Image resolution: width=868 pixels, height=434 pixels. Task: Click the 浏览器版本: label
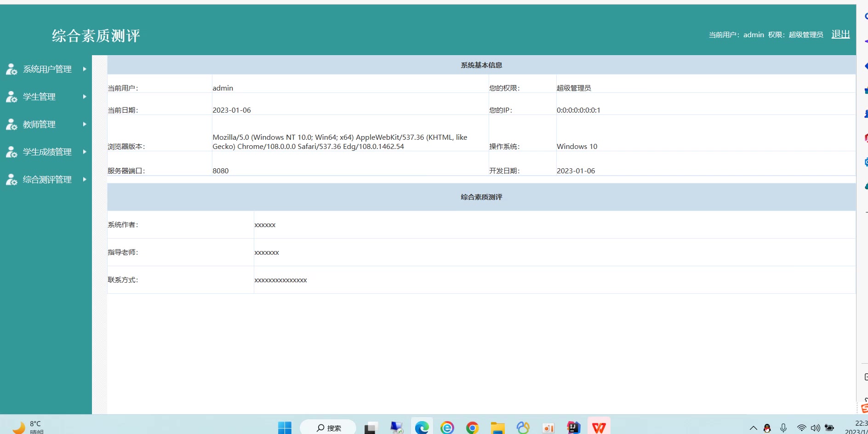126,146
